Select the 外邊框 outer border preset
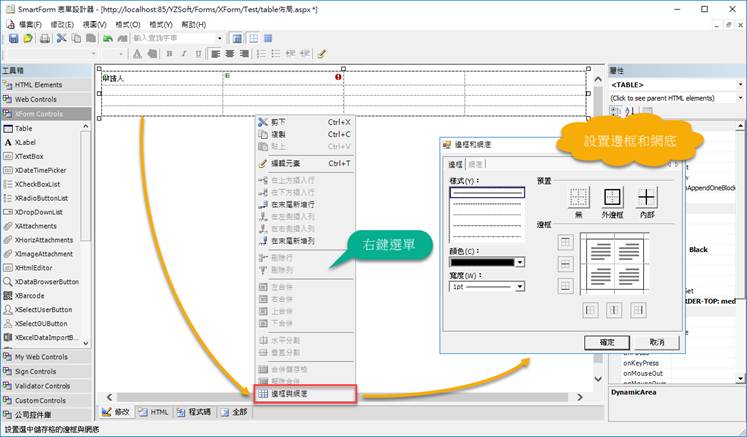The image size is (747, 437). [x=613, y=197]
